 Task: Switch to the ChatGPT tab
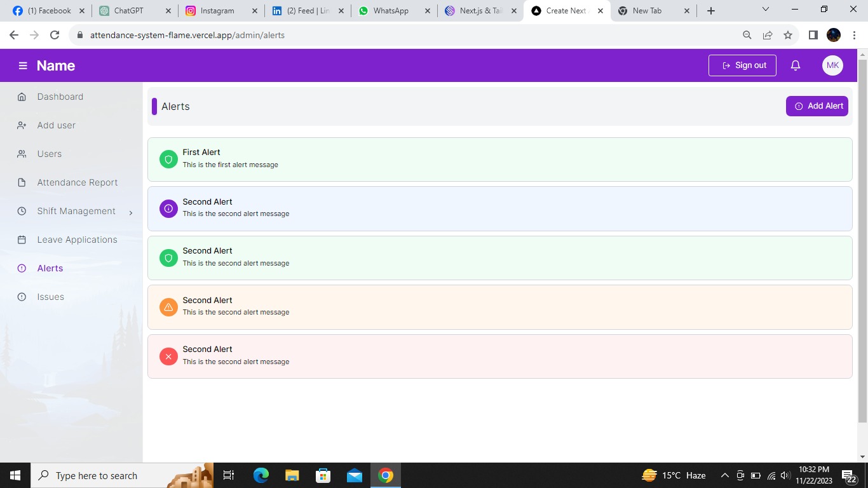[x=134, y=11]
